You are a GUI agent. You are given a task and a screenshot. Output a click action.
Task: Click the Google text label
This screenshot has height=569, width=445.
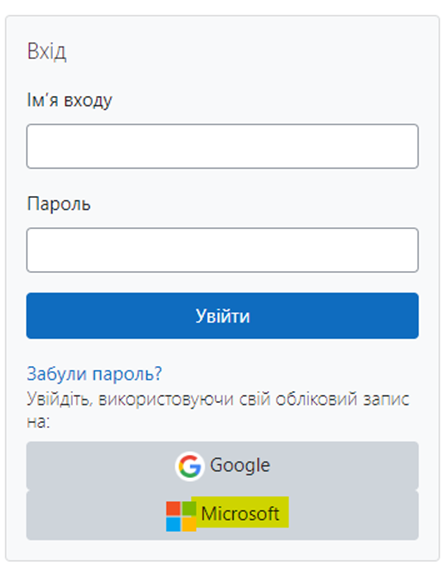click(x=240, y=465)
